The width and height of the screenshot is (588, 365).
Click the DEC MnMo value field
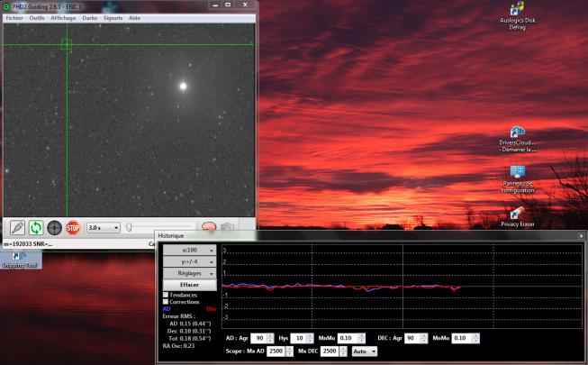click(x=462, y=338)
